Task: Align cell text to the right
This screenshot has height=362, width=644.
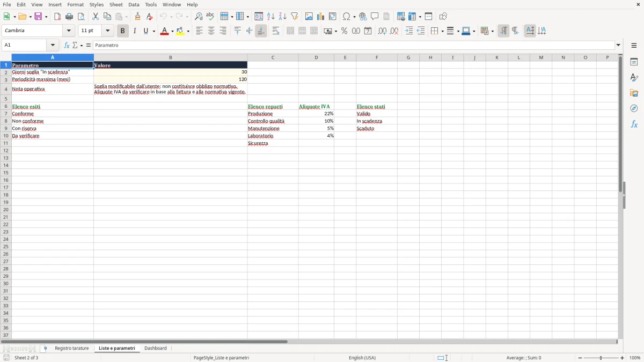Action: [223, 31]
